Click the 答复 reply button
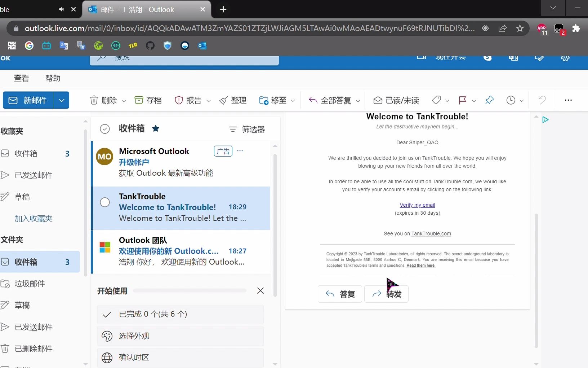The width and height of the screenshot is (588, 368). (x=340, y=294)
